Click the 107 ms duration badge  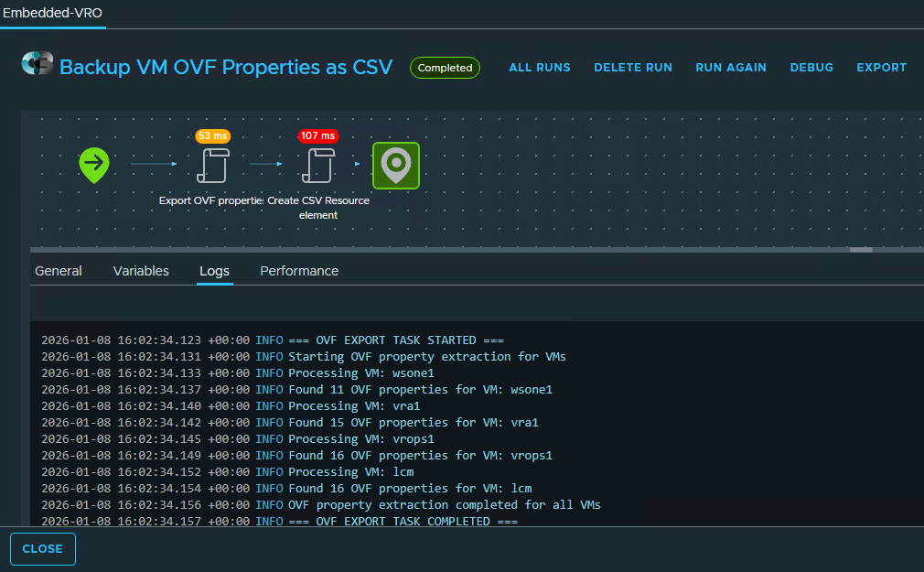click(317, 135)
